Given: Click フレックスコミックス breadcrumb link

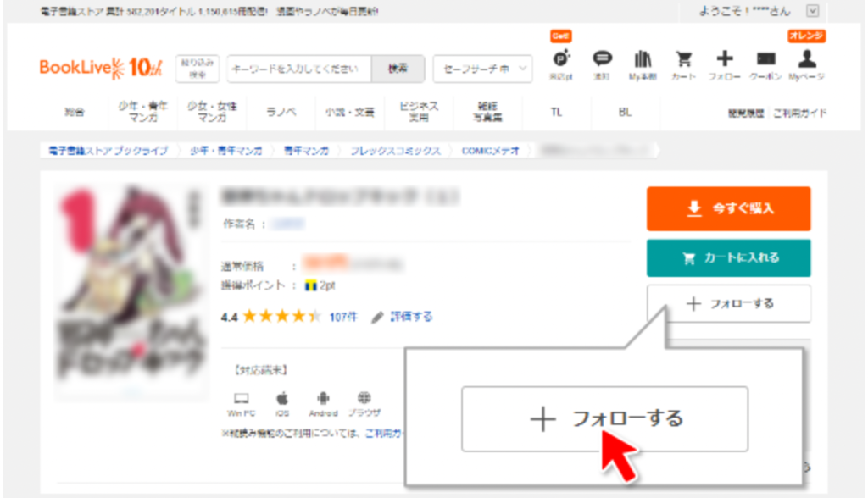Looking at the screenshot, I should tap(395, 151).
